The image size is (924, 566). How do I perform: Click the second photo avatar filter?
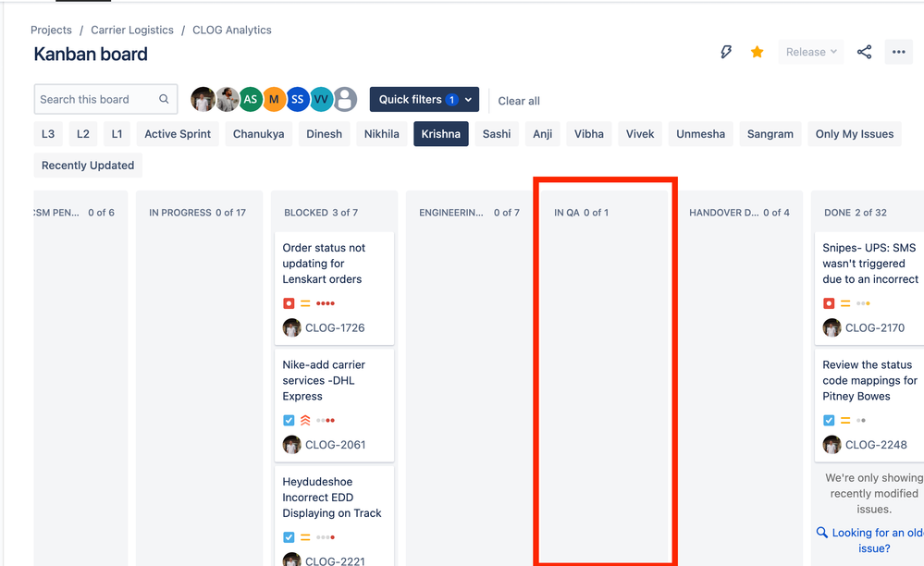point(227,99)
